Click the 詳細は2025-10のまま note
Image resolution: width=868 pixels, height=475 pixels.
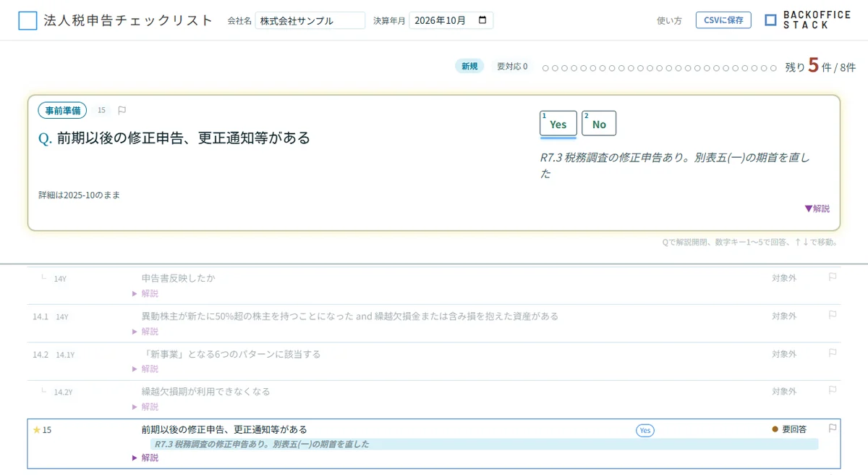pos(80,195)
